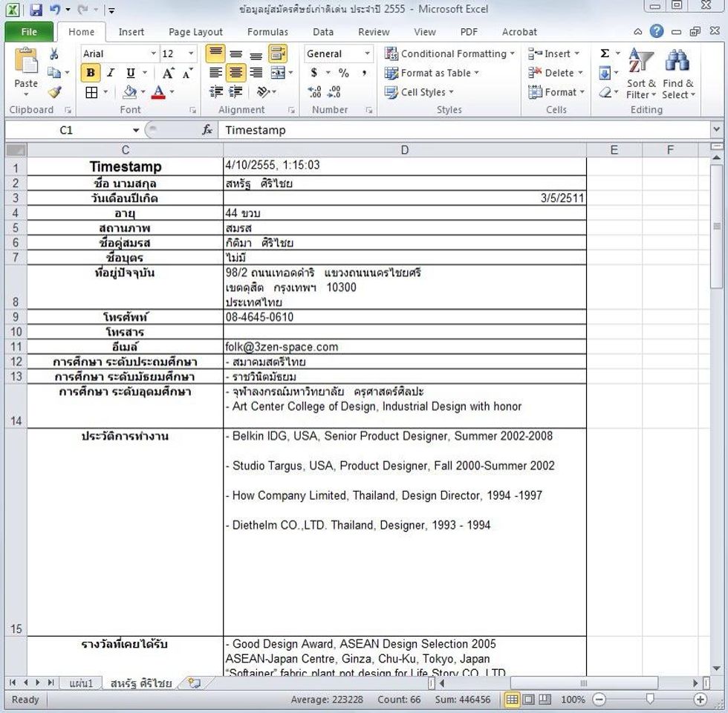Click the Merge & Center icon
Screen dimensions: 728x713
pos(277,73)
